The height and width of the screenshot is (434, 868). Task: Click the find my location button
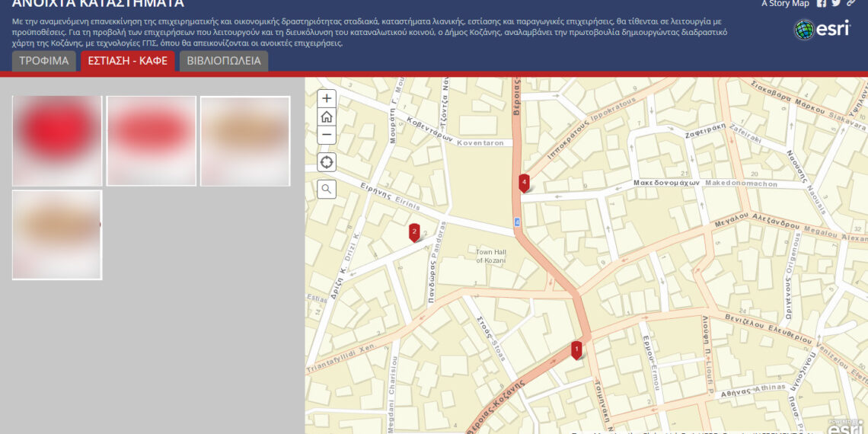[327, 162]
